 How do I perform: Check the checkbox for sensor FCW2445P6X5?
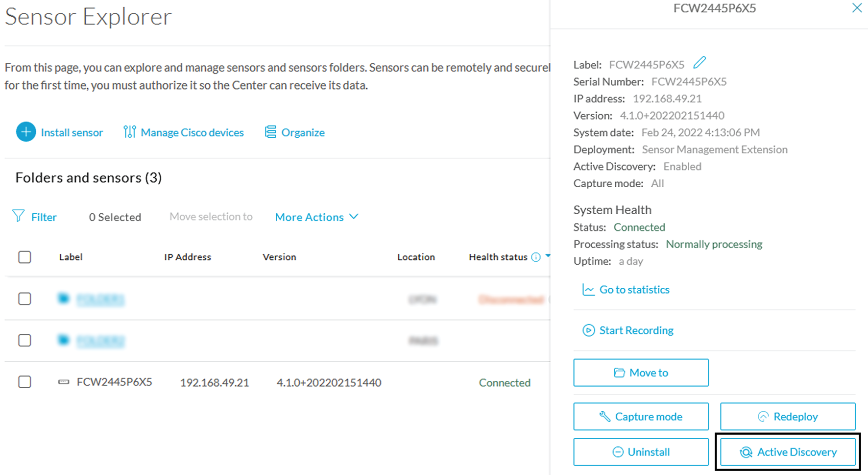point(24,382)
